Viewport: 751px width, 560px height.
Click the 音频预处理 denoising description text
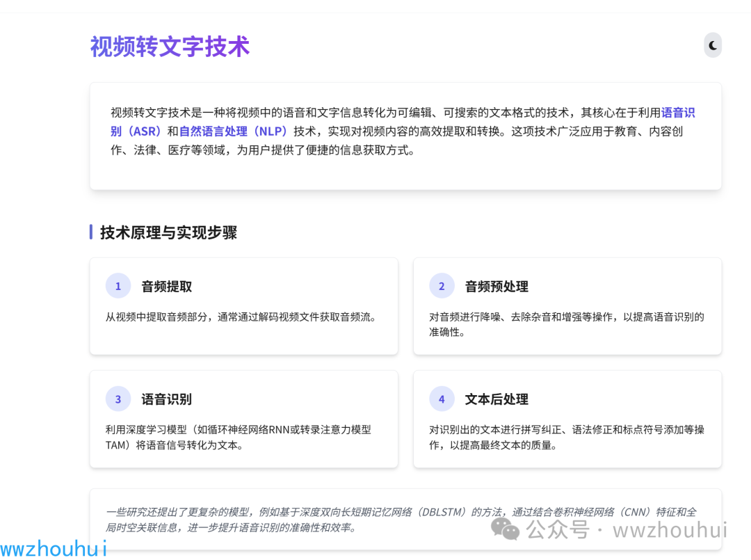[x=566, y=324]
